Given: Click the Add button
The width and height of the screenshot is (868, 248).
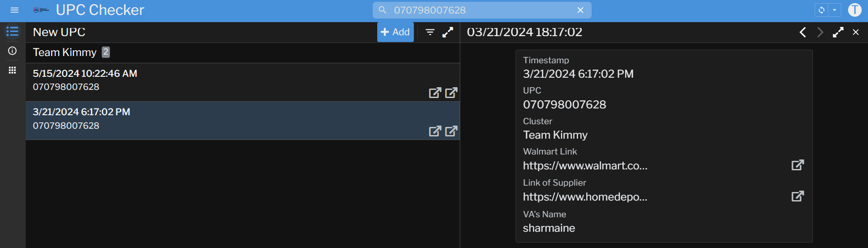Looking at the screenshot, I should 395,32.
